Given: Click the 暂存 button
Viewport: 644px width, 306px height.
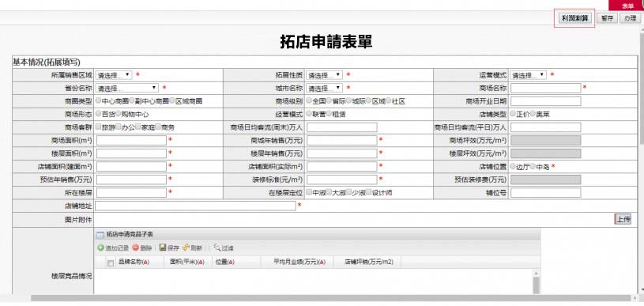Looking at the screenshot, I should click(x=608, y=18).
